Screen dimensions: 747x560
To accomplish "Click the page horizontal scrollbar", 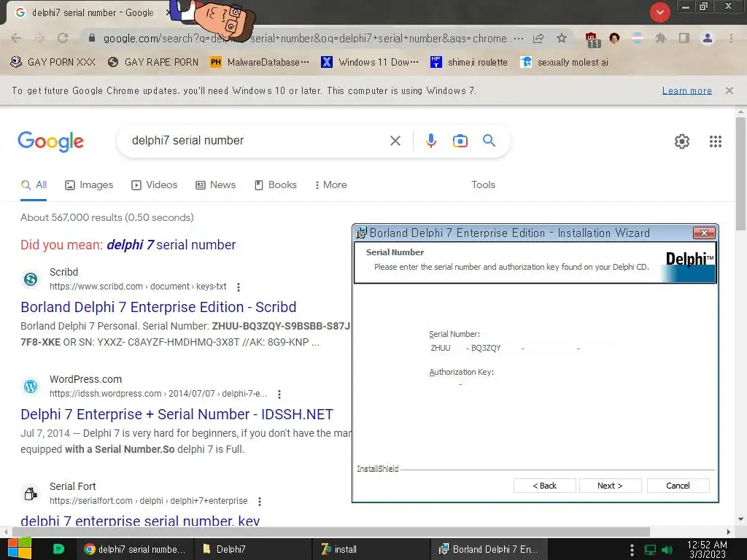I will [331, 532].
